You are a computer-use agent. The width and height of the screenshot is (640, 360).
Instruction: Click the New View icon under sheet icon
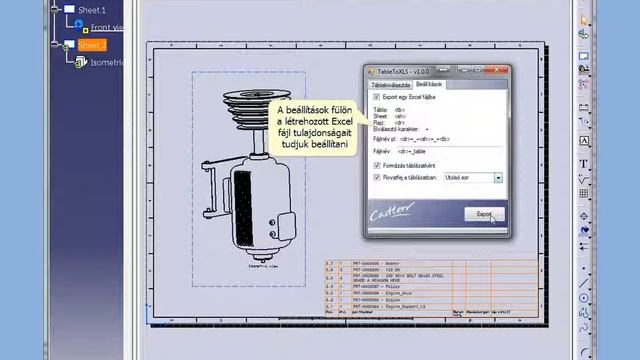point(584,69)
